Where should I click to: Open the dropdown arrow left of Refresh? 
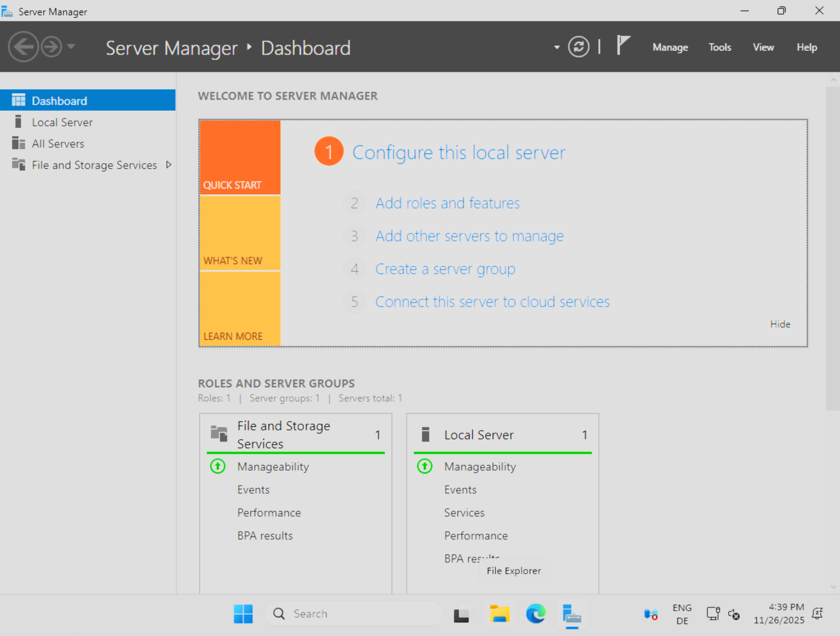click(x=557, y=48)
